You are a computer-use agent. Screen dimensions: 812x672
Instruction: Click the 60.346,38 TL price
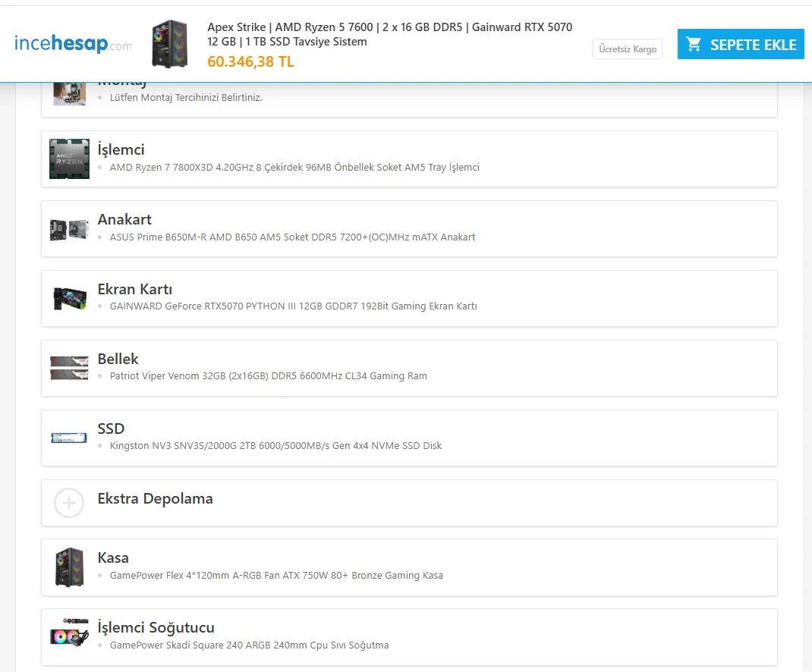pos(250,61)
